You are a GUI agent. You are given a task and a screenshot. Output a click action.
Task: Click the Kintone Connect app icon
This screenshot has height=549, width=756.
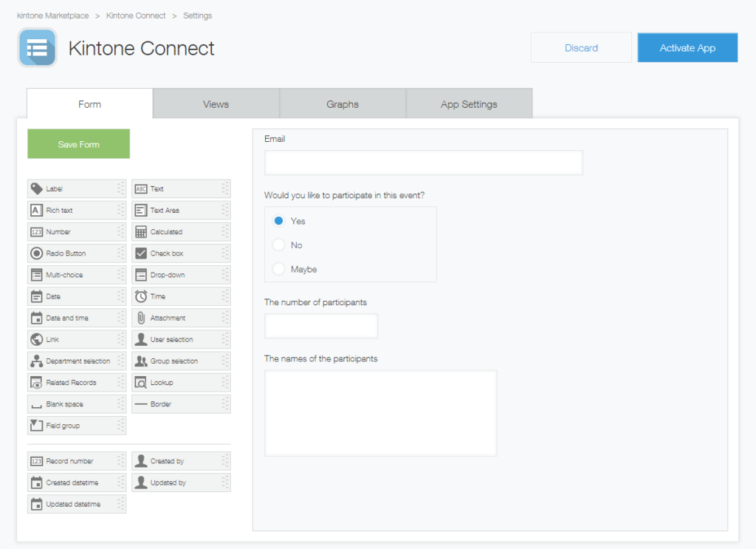38,48
